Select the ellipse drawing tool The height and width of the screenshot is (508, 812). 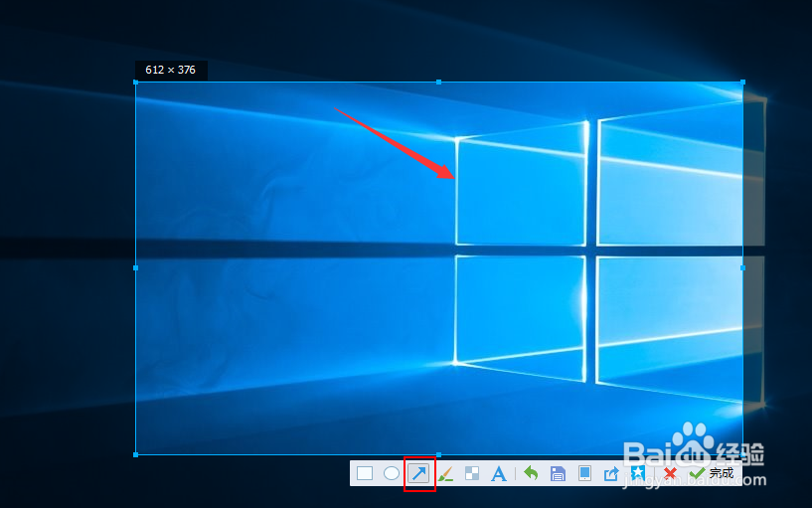392,473
